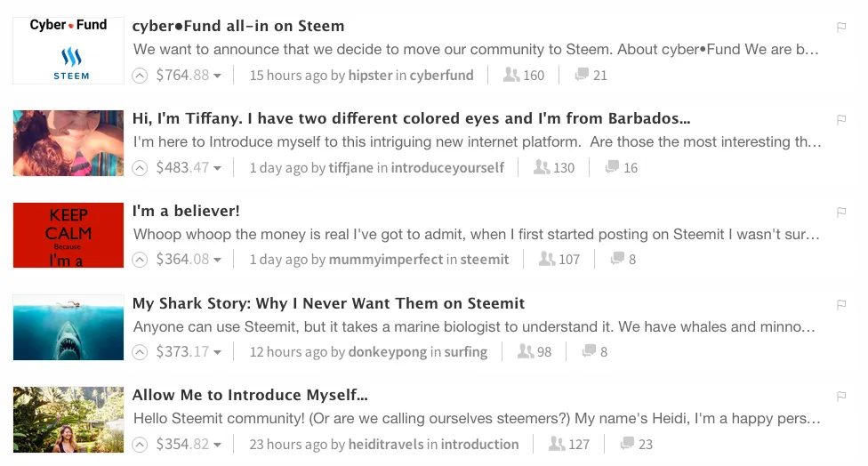View the 160 voters on hipster's post

click(x=524, y=76)
